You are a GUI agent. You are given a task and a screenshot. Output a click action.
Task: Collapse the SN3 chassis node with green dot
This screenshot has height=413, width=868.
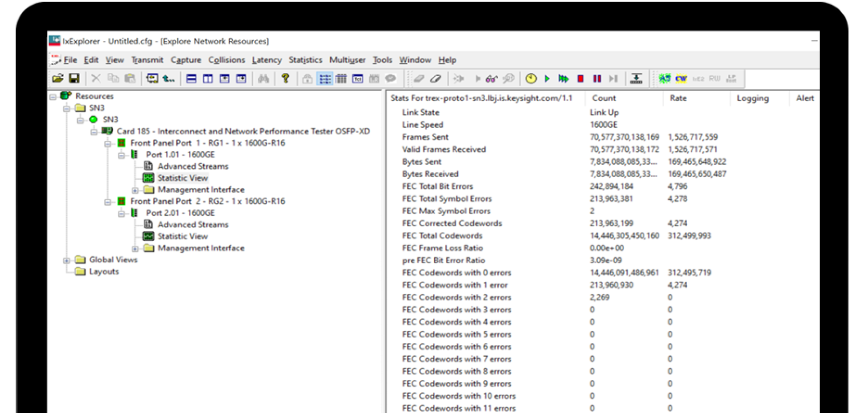pos(81,120)
